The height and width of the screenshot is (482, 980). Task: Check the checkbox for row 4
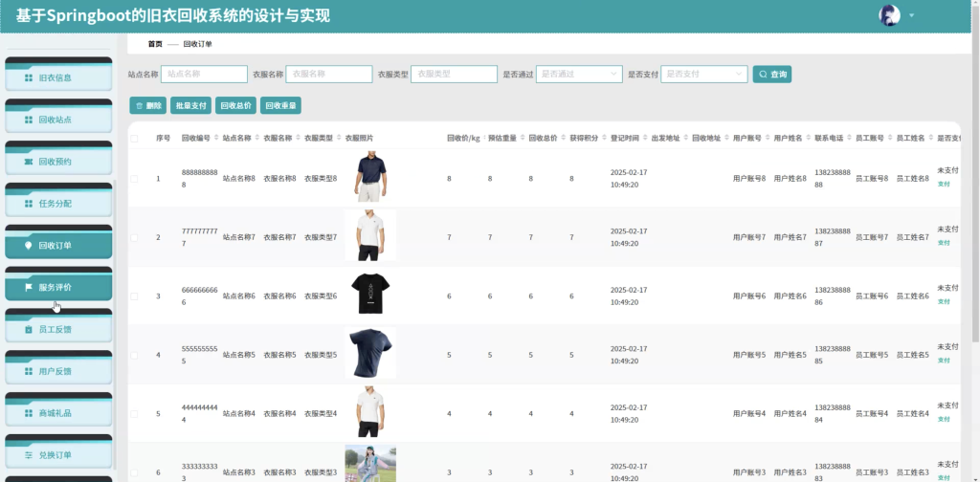point(134,355)
